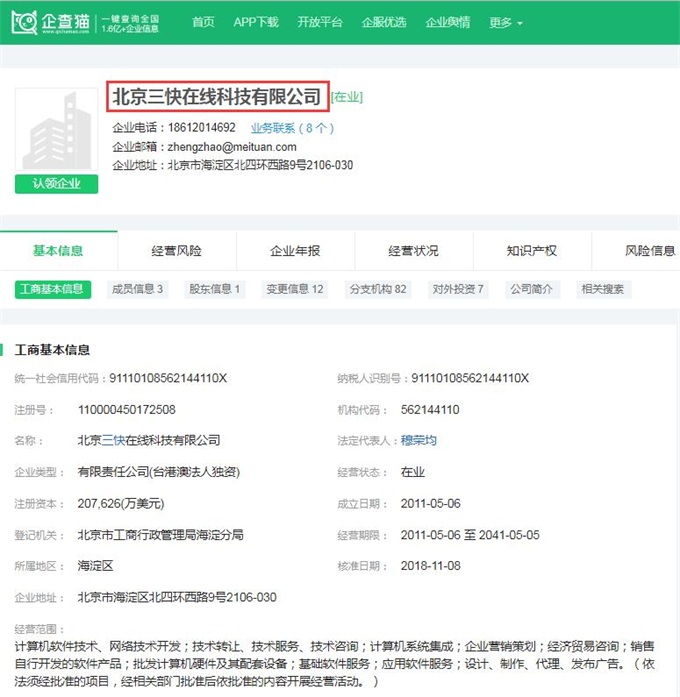
Task: Click the registered capital 207,626(万美元)
Action: [121, 504]
